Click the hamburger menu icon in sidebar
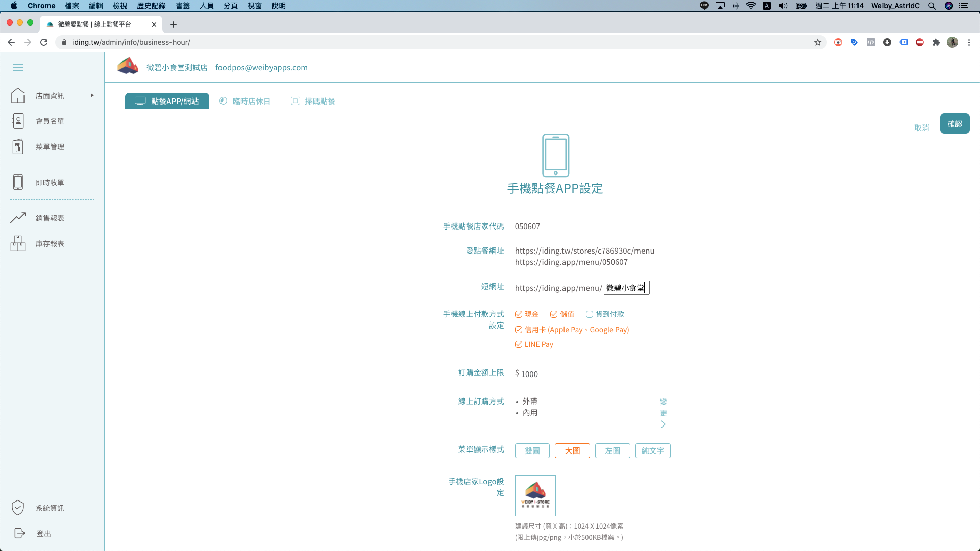 pos(18,67)
